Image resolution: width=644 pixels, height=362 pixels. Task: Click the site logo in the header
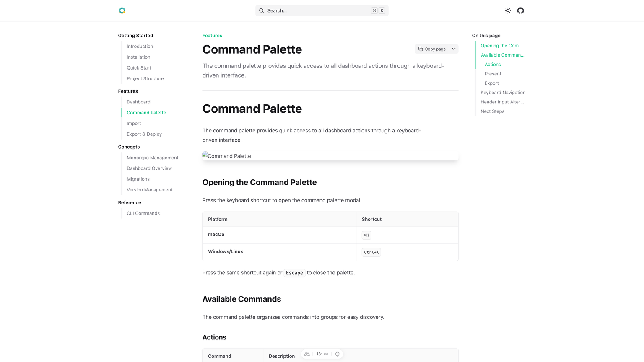[122, 10]
